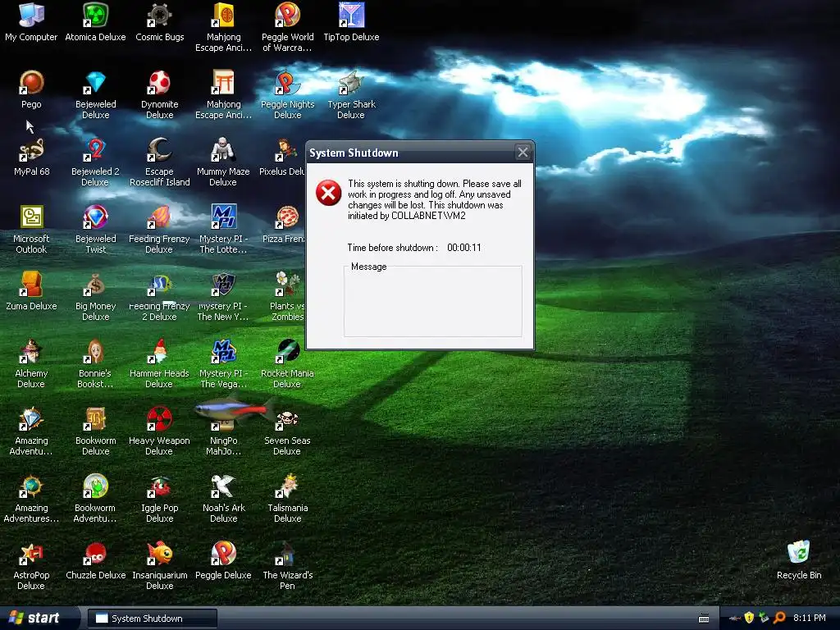
Task: Select the Pego desktop icon
Action: pos(31,89)
